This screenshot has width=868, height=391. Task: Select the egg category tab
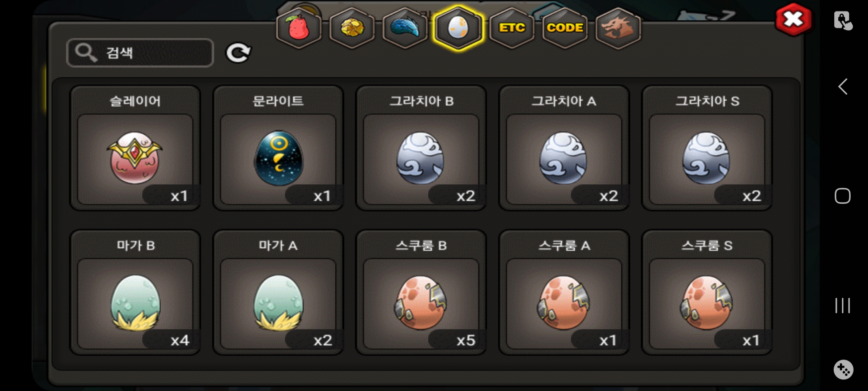[458, 28]
